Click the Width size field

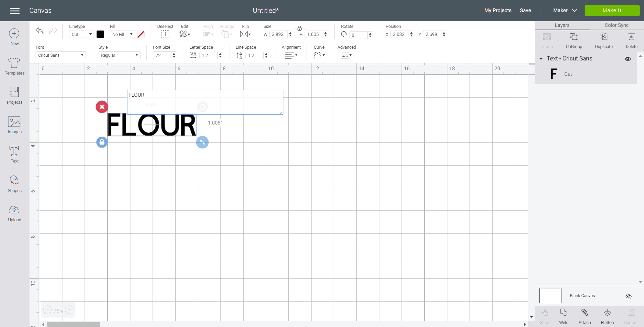[x=278, y=34]
